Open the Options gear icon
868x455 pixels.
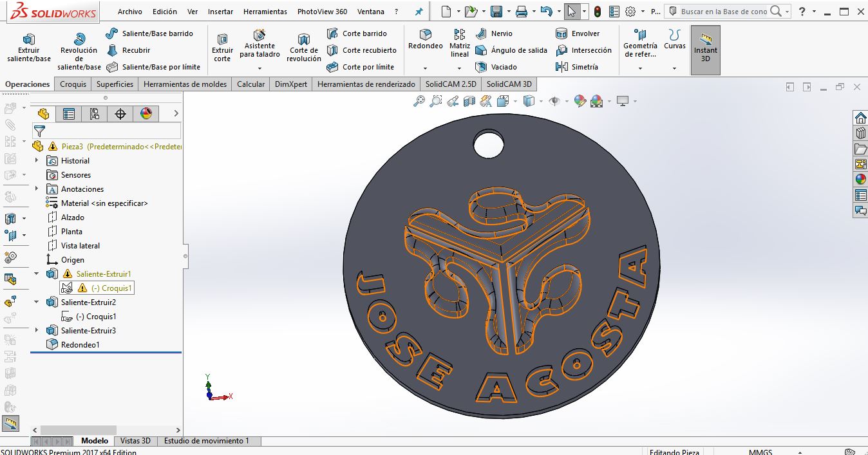pos(630,12)
